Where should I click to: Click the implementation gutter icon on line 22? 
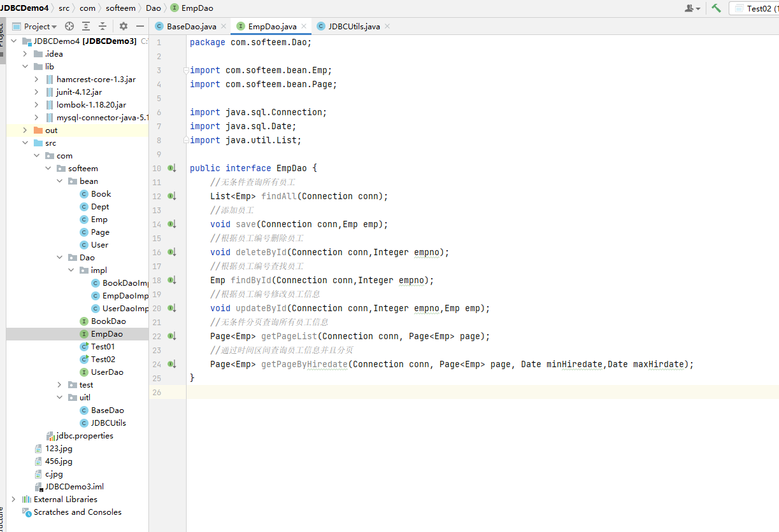tap(171, 336)
